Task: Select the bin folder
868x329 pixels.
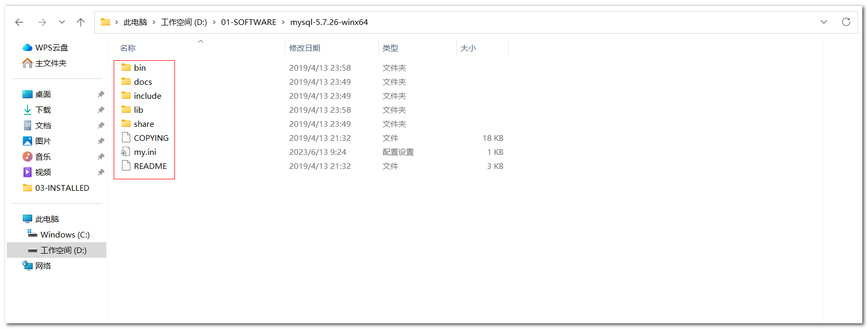Action: [140, 68]
